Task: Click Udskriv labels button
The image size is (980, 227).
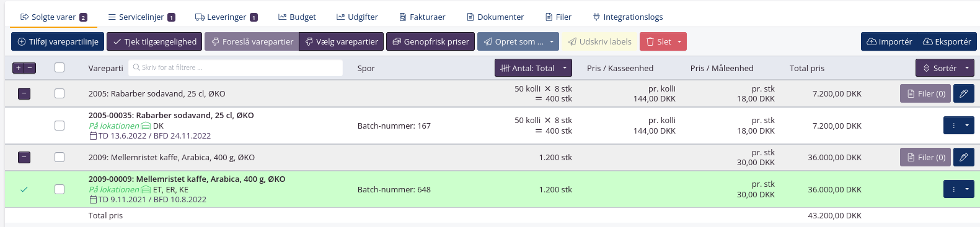Action: click(599, 41)
